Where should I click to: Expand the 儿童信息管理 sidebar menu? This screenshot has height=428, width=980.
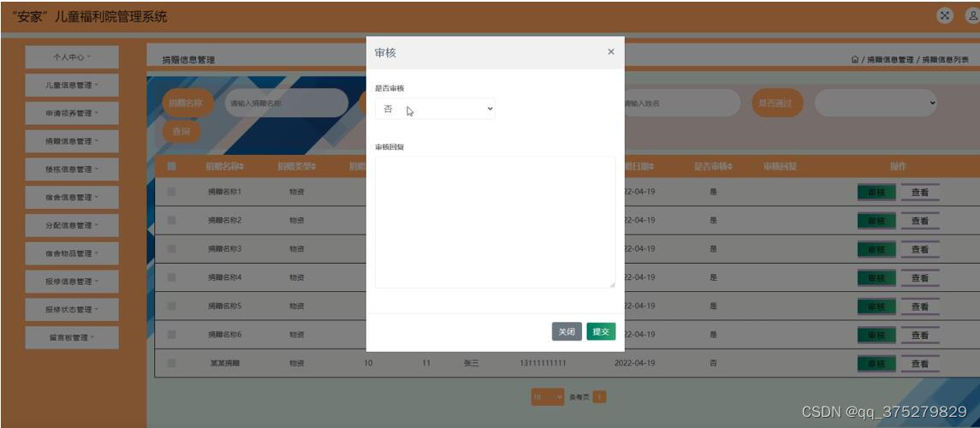click(x=72, y=85)
